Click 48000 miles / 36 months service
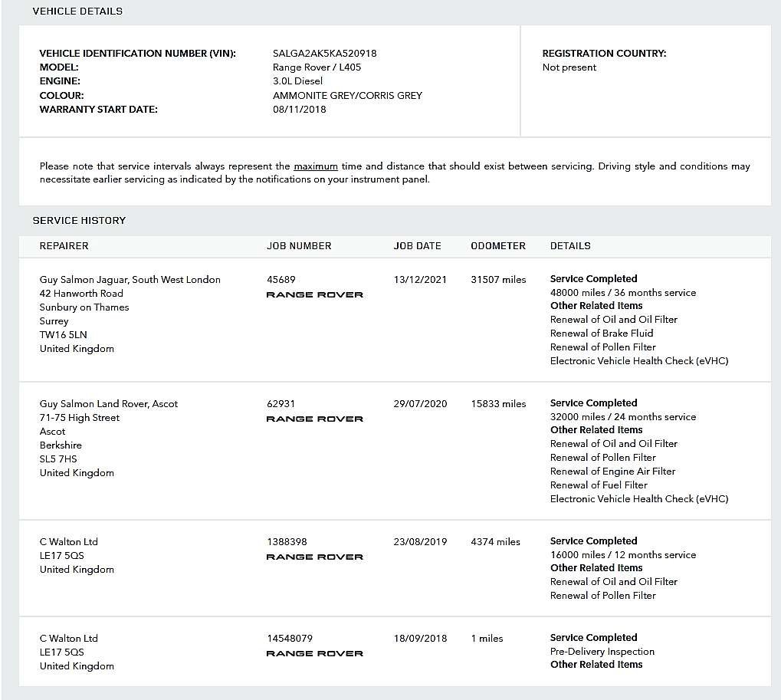The image size is (781, 700). [x=623, y=292]
